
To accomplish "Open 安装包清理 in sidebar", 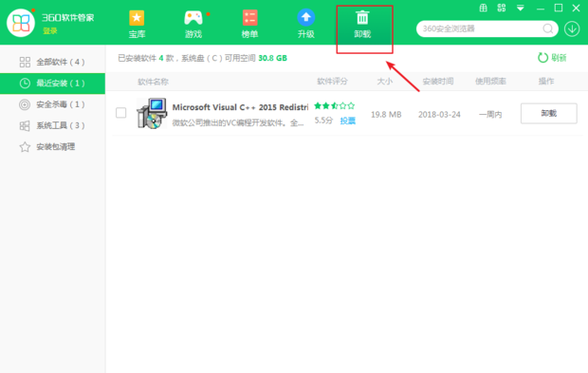I will (x=52, y=147).
